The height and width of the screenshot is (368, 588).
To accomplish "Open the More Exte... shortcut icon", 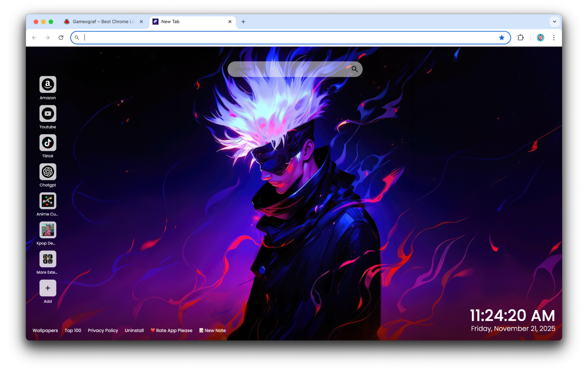I will [x=48, y=259].
